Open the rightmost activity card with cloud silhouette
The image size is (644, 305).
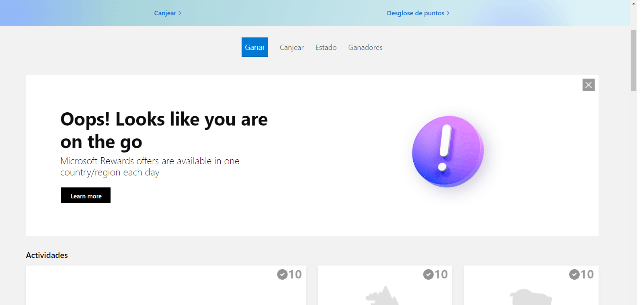click(x=531, y=285)
